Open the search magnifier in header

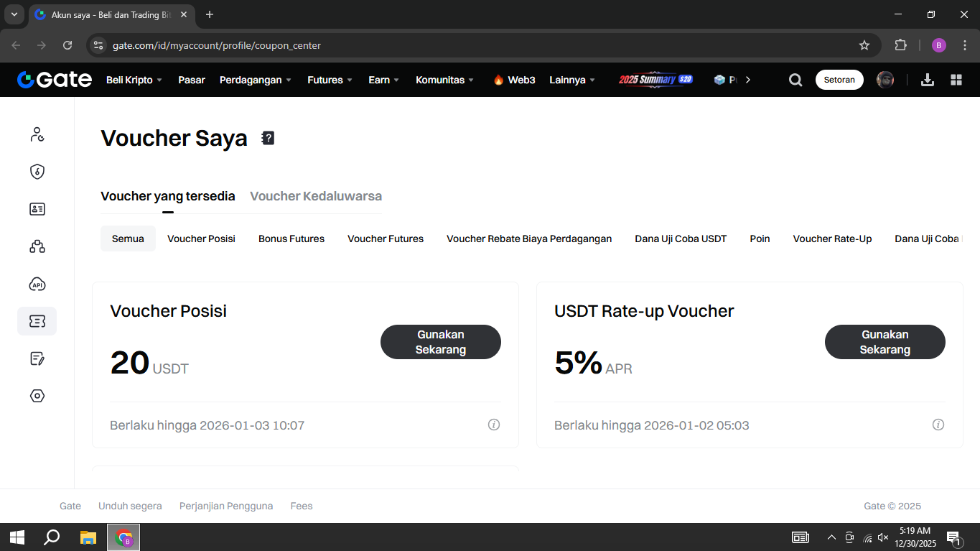coord(795,80)
